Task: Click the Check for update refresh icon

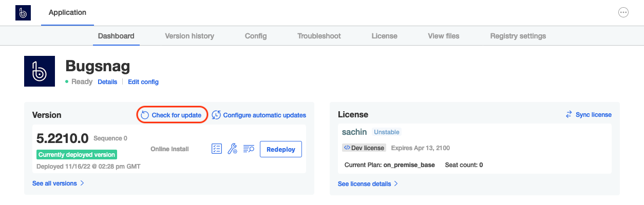Action: point(145,115)
